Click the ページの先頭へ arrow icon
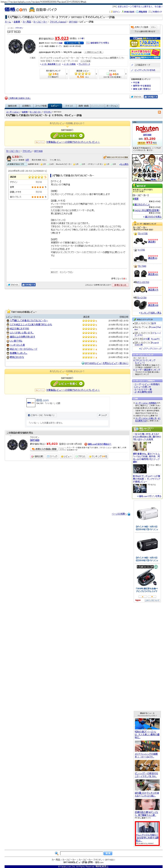Screen dimensions: 167x868 coord(129,514)
